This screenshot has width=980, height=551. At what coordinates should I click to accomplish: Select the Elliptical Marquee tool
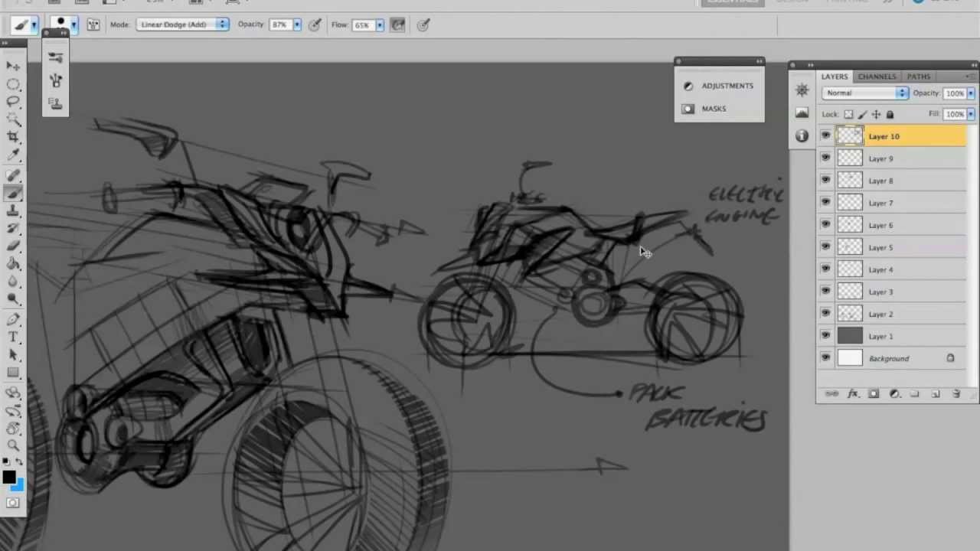click(13, 84)
